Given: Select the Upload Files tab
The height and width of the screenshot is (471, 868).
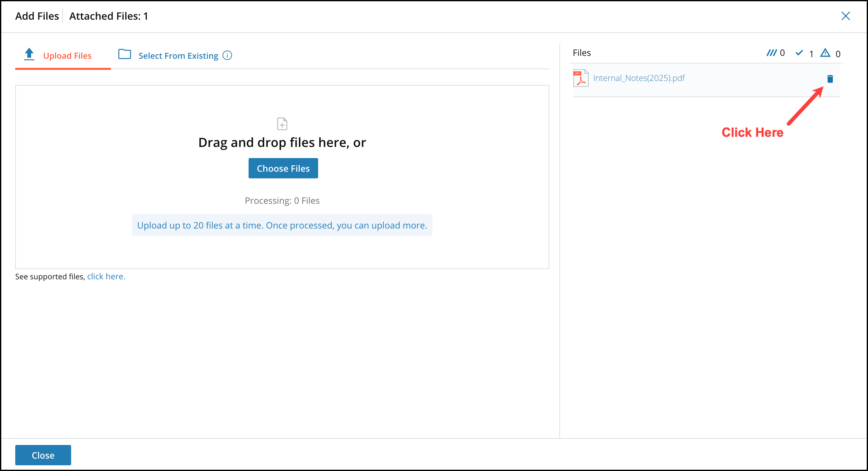Looking at the screenshot, I should tap(67, 56).
